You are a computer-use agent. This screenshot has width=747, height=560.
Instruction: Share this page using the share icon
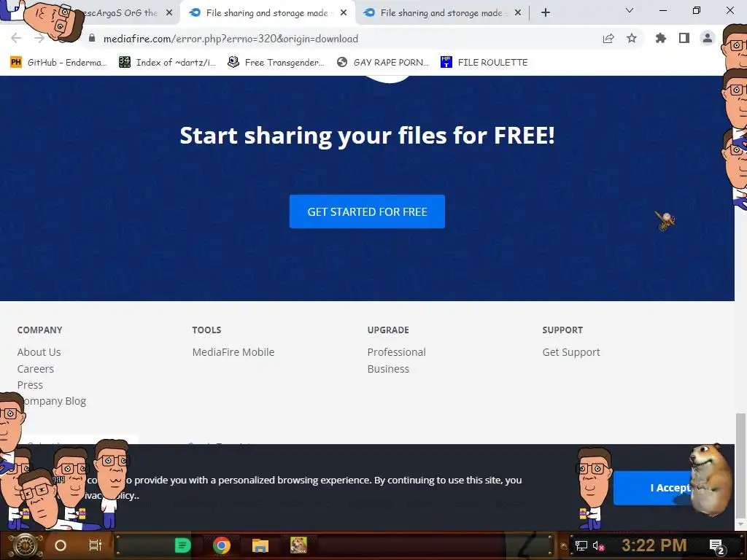[608, 39]
